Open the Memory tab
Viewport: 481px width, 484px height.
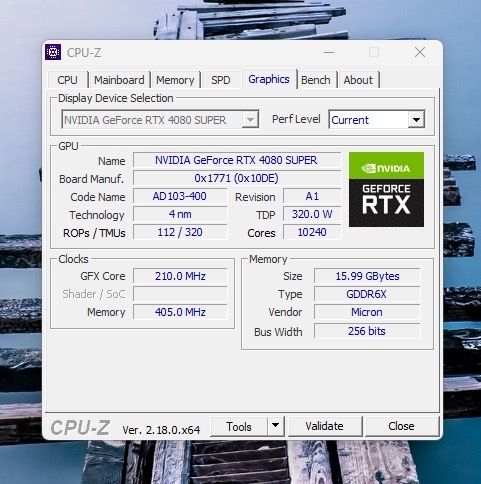click(x=175, y=80)
